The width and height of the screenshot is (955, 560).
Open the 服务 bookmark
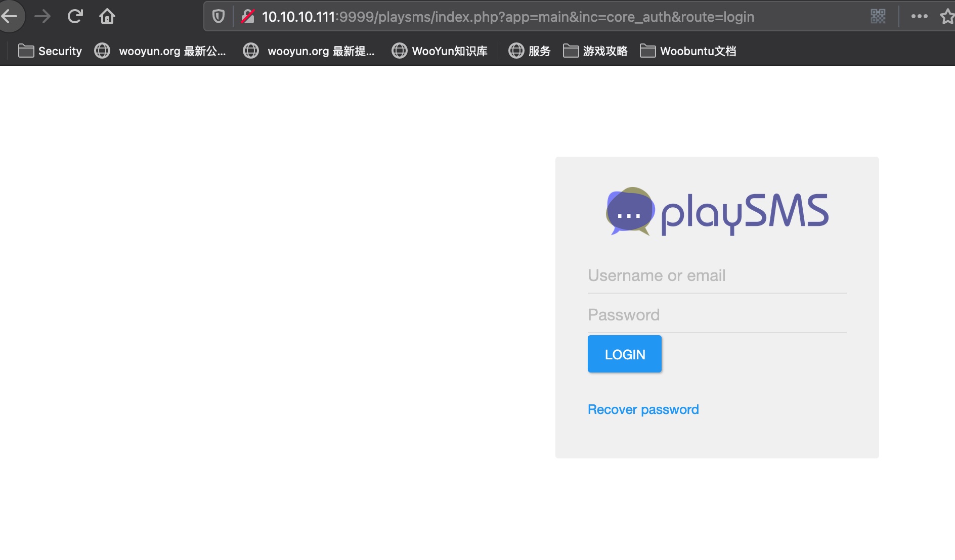point(530,51)
